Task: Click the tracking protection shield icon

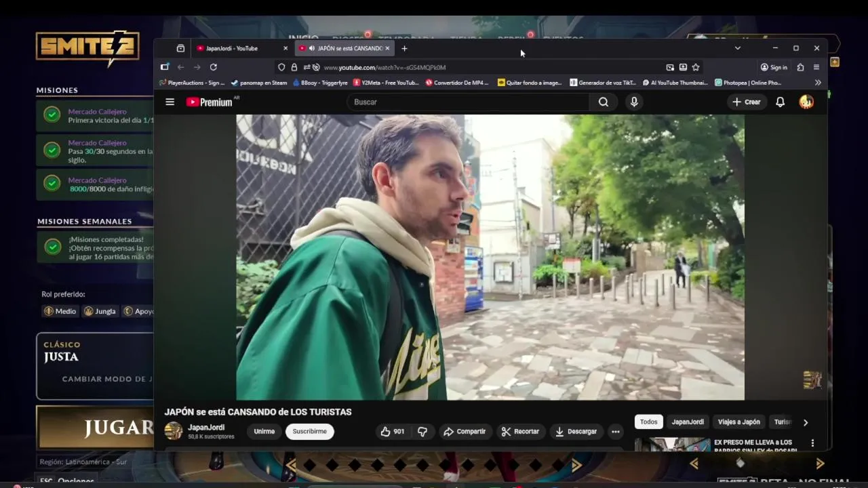Action: pyautogui.click(x=281, y=67)
